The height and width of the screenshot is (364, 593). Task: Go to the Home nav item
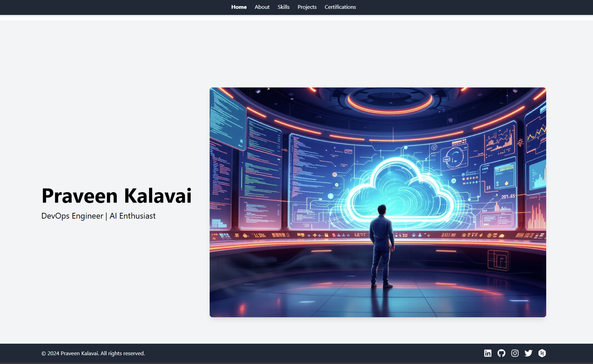point(239,7)
